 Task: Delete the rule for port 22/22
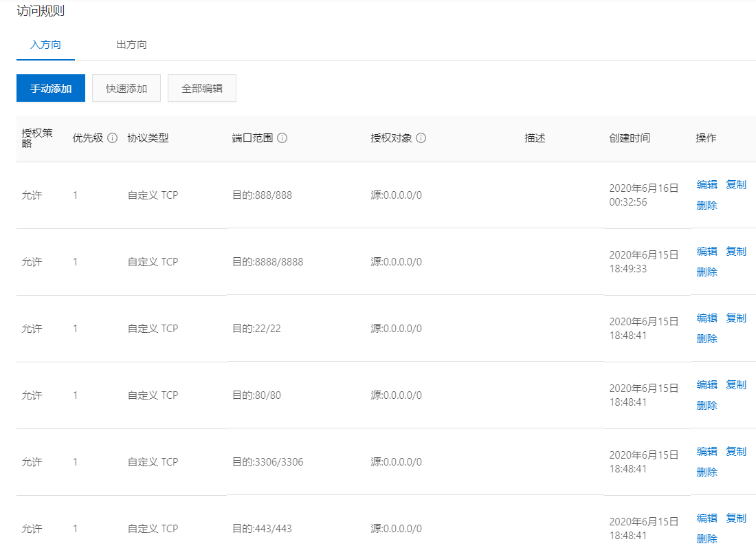click(707, 339)
